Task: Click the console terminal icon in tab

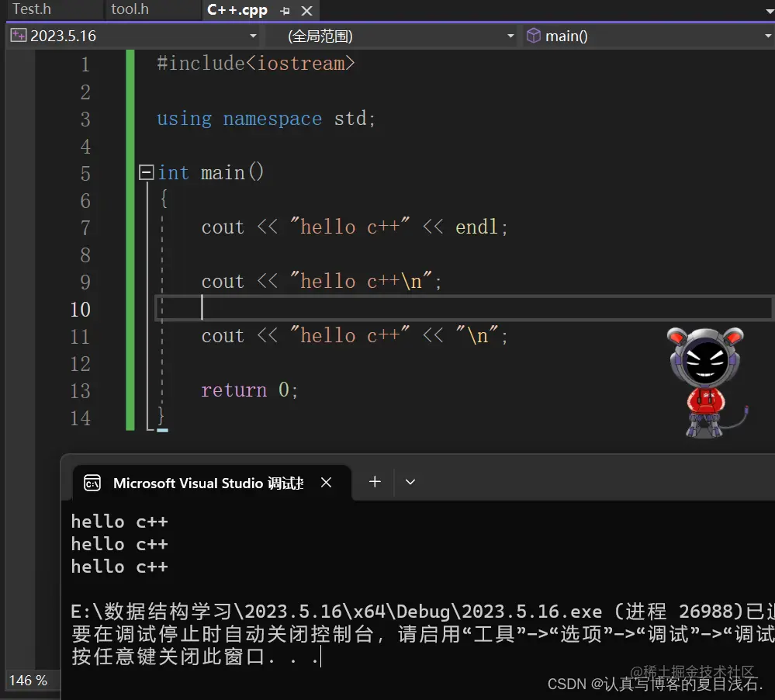Action: pyautogui.click(x=92, y=483)
